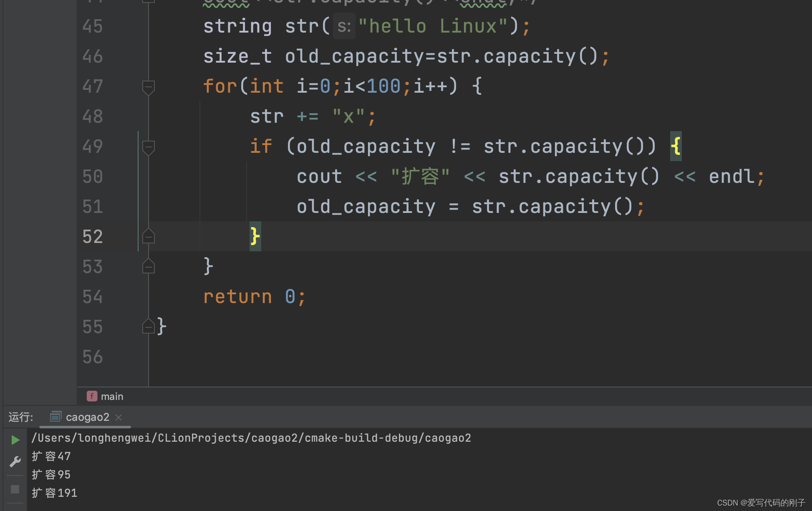Viewport: 812px width, 511px height.
Task: Click line number 54 in gutter
Action: pyautogui.click(x=93, y=297)
